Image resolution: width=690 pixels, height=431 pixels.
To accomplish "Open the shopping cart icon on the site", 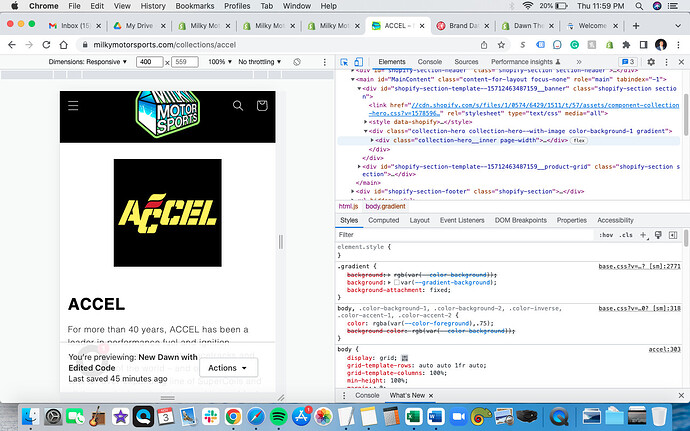I will (262, 106).
